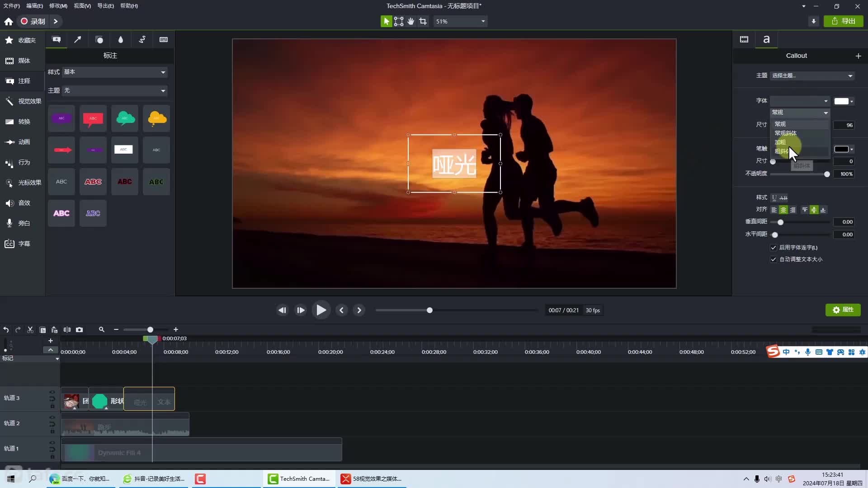This screenshot has width=868, height=488.
Task: Toggle 自动调整文本大小 checkbox
Action: click(774, 259)
